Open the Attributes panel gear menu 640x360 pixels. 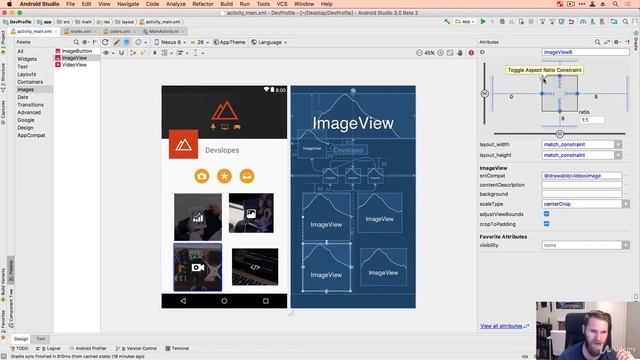pyautogui.click(x=617, y=42)
